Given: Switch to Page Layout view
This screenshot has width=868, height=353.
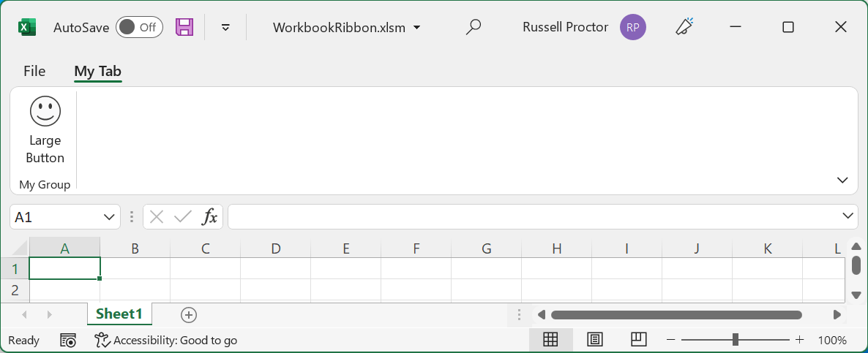Looking at the screenshot, I should click(x=594, y=340).
